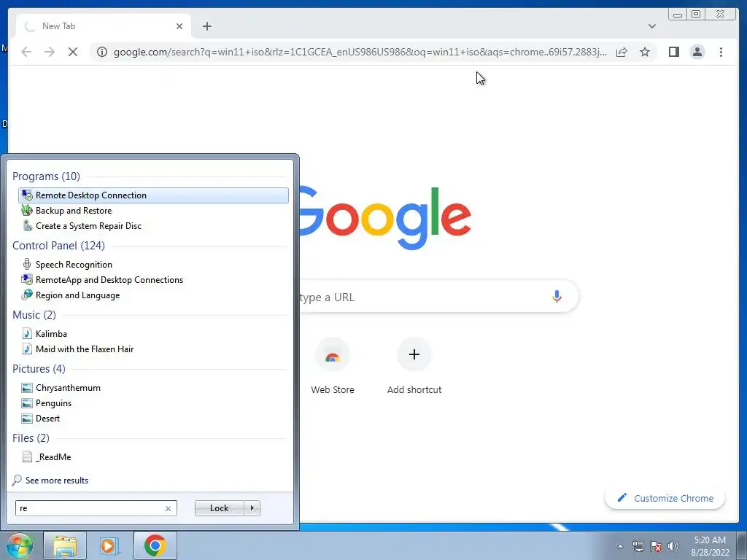Play Kalimba music file
This screenshot has height=560, width=747.
coord(153,333)
